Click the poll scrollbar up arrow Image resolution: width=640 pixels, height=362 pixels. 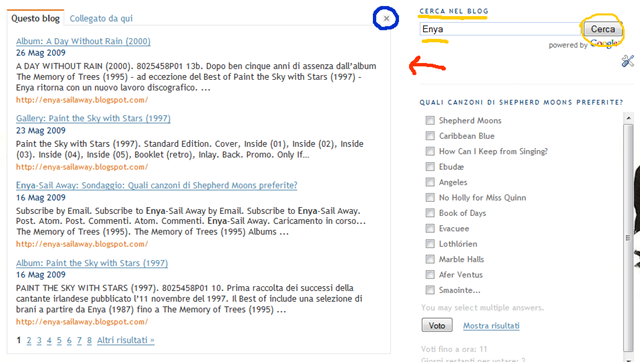[629, 118]
